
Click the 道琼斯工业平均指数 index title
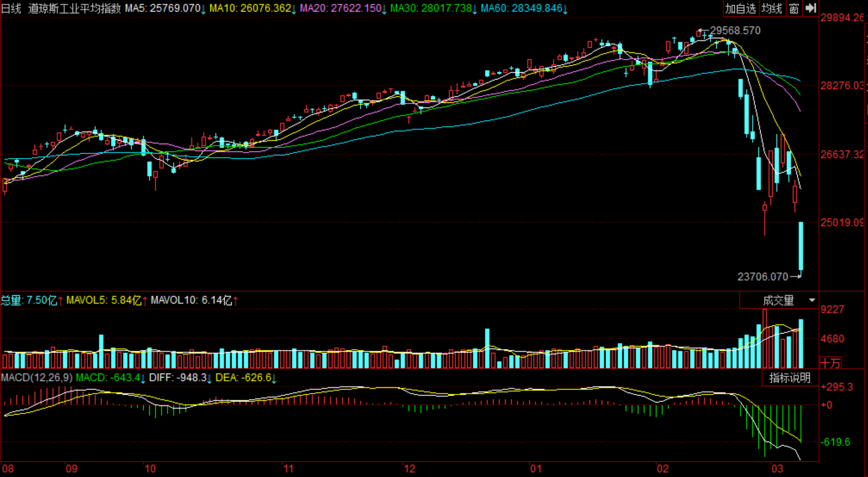[x=75, y=9]
